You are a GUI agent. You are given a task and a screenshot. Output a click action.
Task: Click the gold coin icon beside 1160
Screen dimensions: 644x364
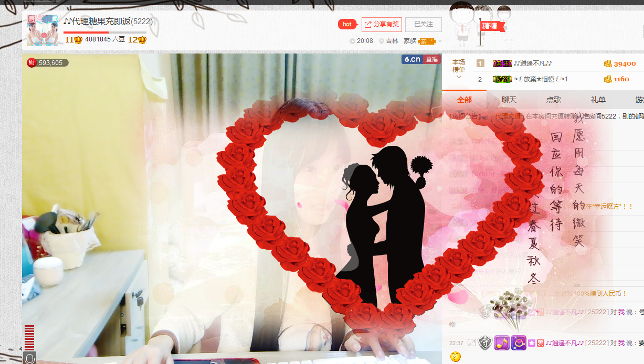point(608,79)
